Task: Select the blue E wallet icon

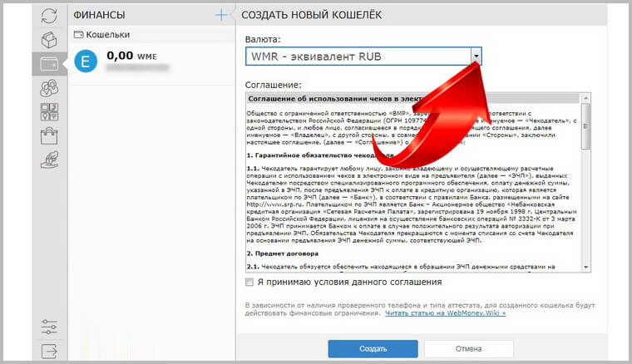Action: (86, 61)
